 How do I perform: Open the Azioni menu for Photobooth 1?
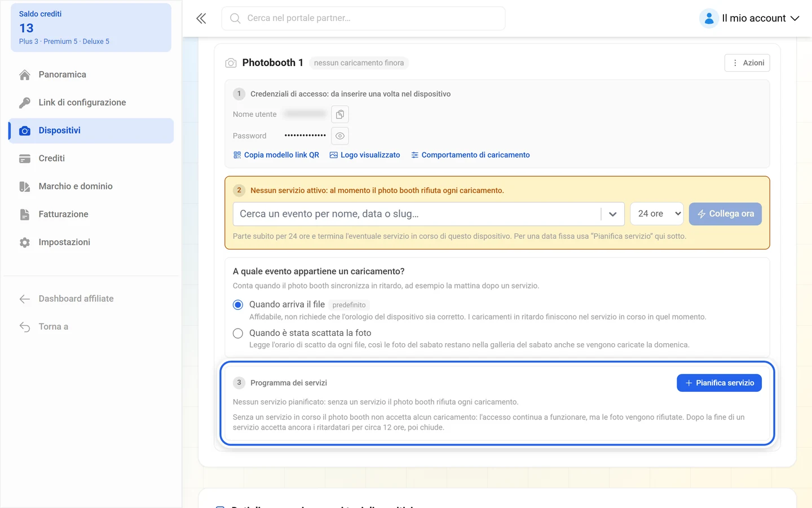[747, 63]
